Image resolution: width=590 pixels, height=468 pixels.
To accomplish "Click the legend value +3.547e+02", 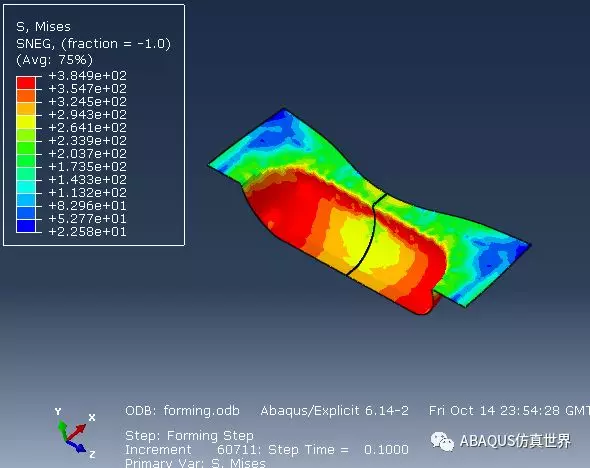I will point(88,89).
